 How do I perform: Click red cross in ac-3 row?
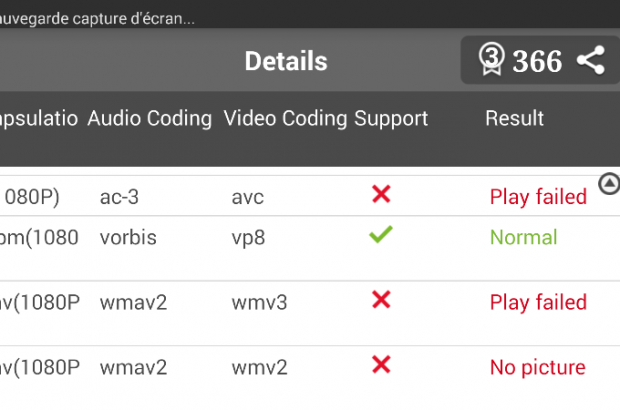click(x=381, y=195)
